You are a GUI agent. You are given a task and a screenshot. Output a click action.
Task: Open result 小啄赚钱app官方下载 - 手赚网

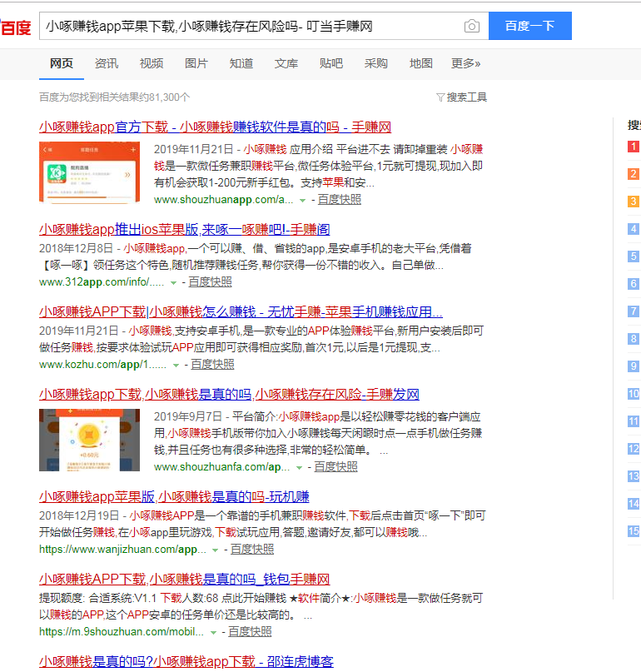pos(215,127)
